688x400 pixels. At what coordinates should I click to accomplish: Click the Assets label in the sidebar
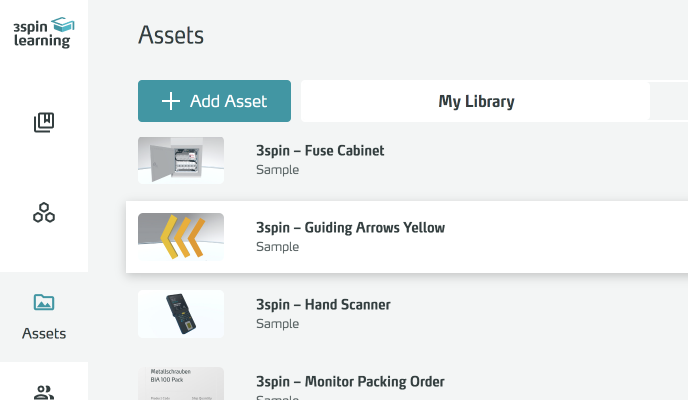[x=44, y=333]
